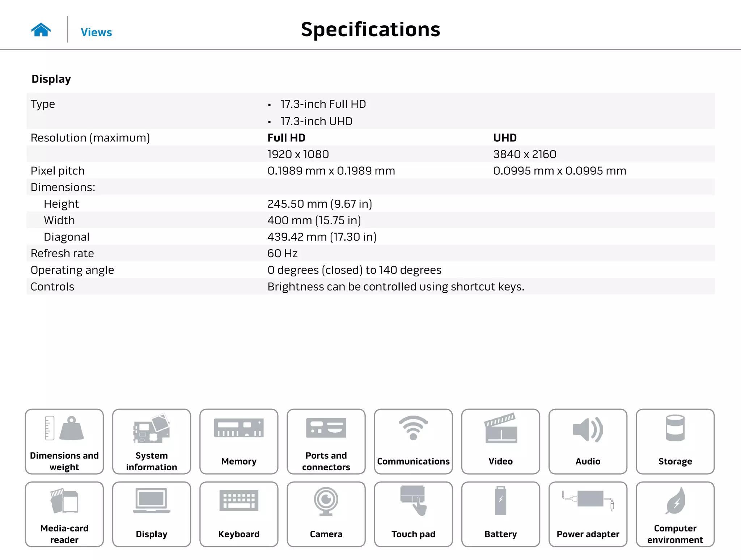741x560 pixels.
Task: Select the '400 mm (15.75 in)' width value
Action: 314,221
